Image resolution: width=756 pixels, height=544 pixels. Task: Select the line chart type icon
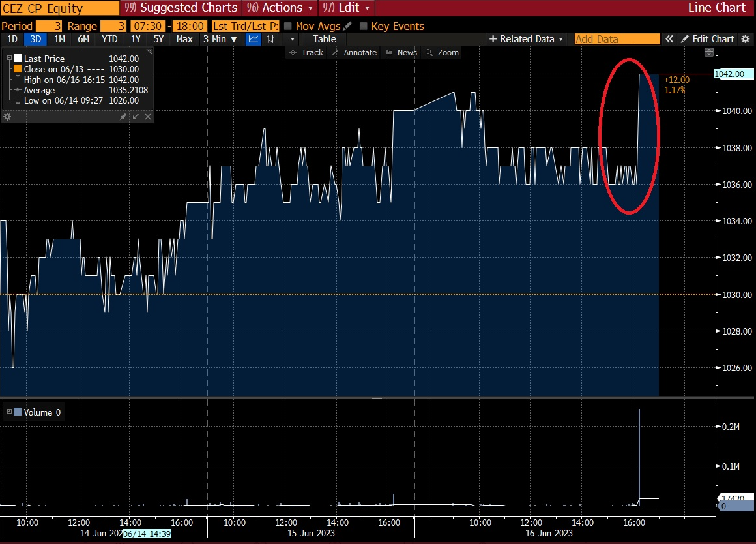point(254,39)
